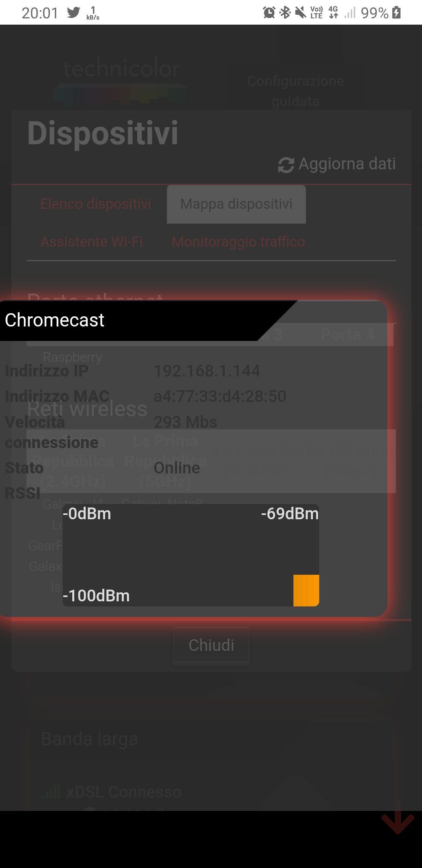Select the 4G network indicator icon
This screenshot has height=868, width=422.
click(333, 13)
